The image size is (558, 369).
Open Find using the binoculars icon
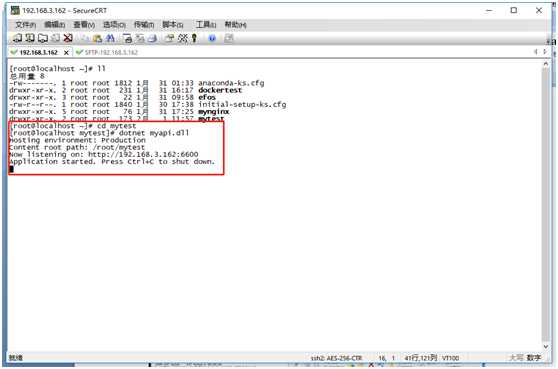click(x=110, y=38)
